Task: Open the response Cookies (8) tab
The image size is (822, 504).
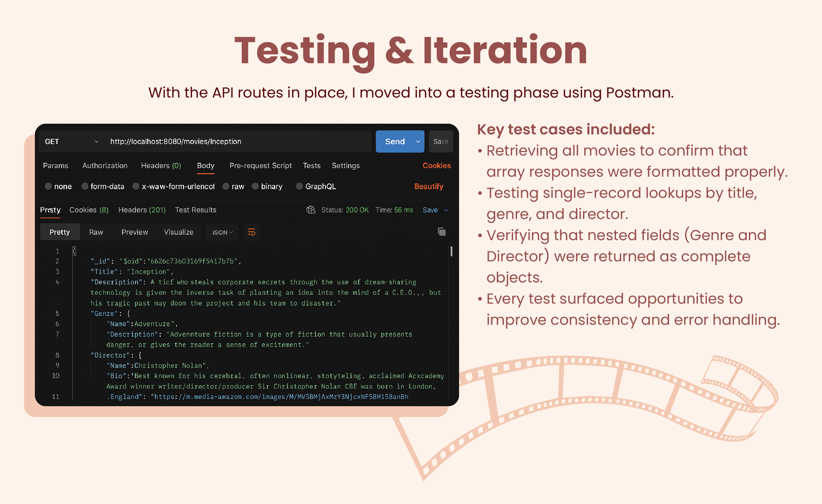Action: point(89,210)
